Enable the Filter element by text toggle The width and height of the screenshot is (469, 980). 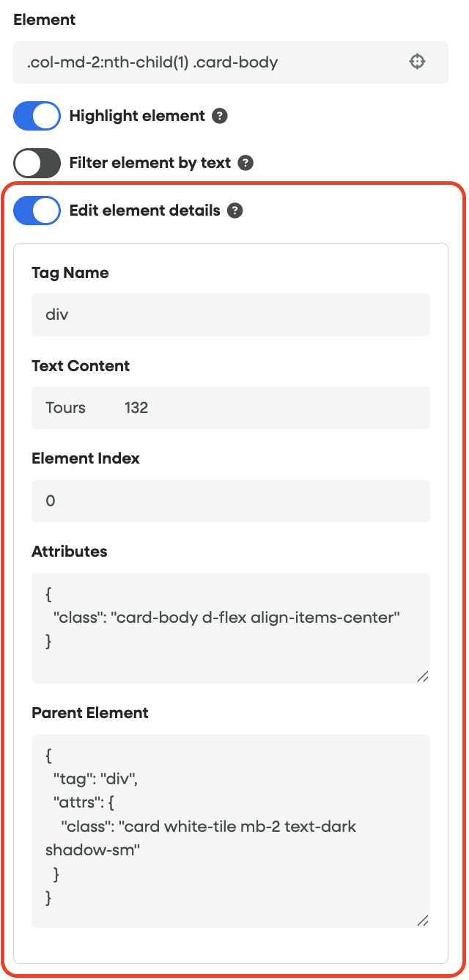coord(37,163)
